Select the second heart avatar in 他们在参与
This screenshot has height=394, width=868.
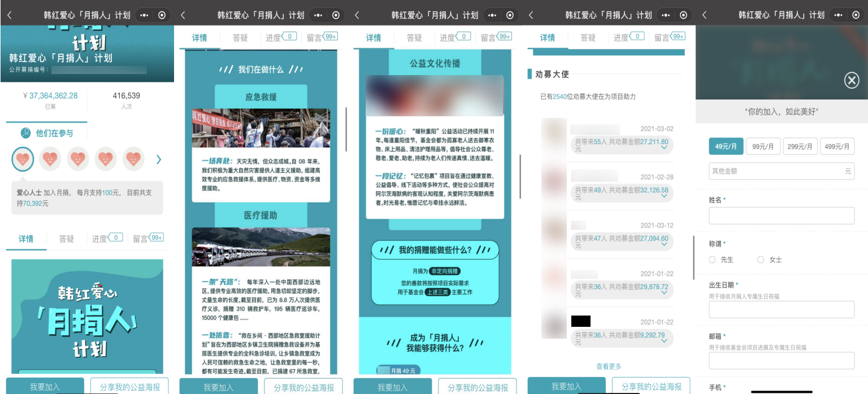coord(50,159)
